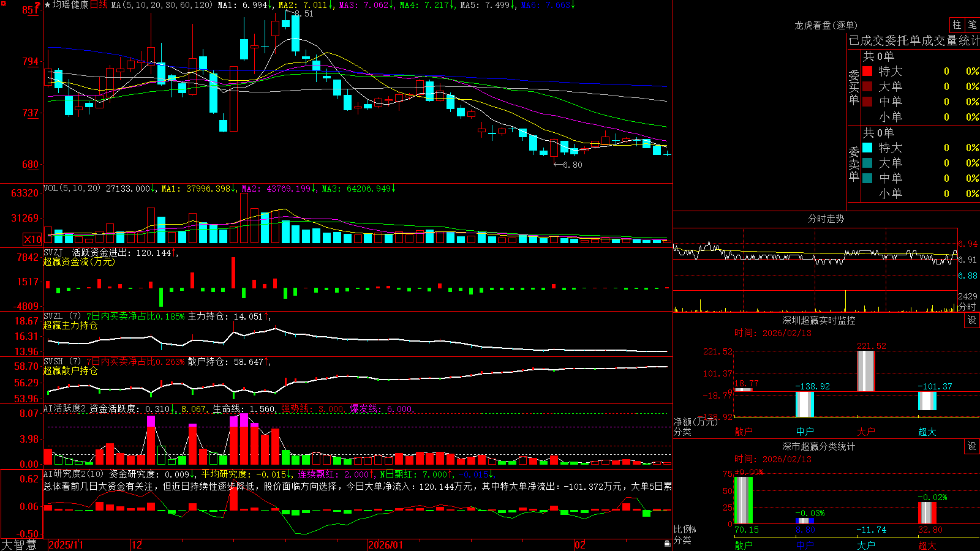
Task: Switch to 柱 bar view mode
Action: 957,24
